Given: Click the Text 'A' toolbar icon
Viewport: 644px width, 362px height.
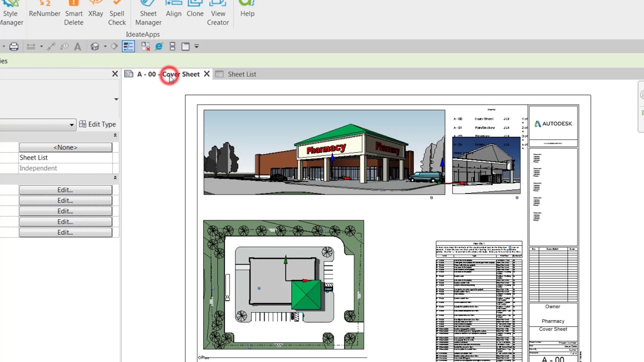Looking at the screenshot, I should point(77,46).
